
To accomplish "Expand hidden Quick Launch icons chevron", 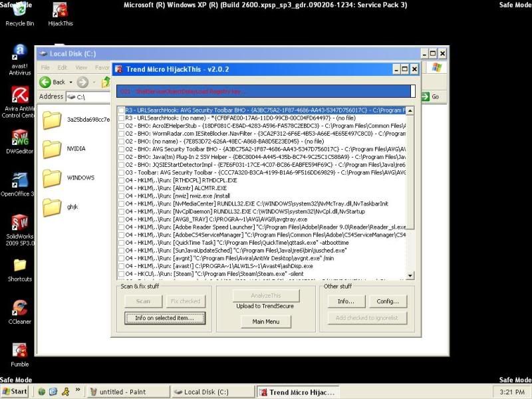I will click(x=78, y=390).
